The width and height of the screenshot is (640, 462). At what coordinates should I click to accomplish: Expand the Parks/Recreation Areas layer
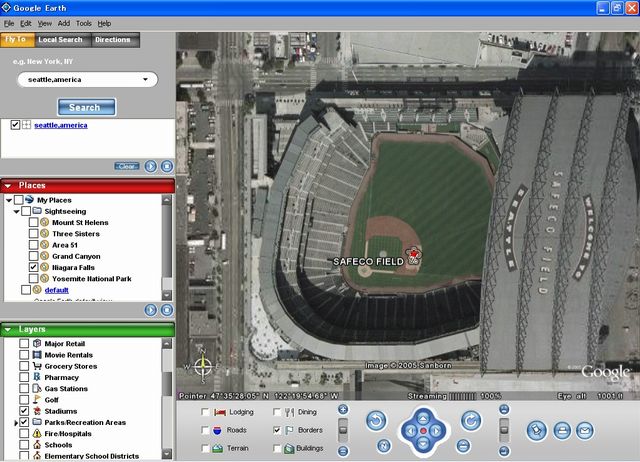click(x=16, y=423)
